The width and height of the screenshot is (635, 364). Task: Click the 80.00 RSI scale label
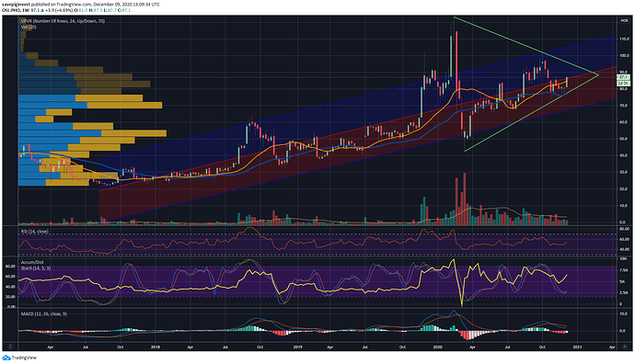[624, 229]
